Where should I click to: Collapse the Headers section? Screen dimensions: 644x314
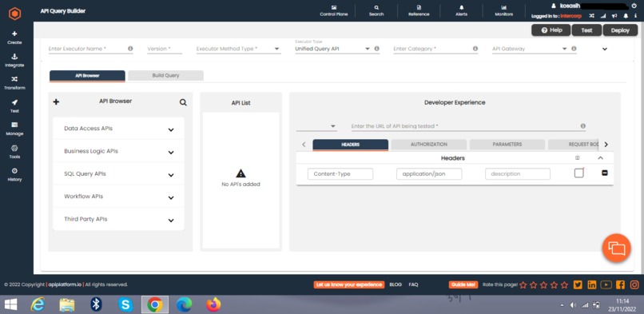click(x=601, y=157)
